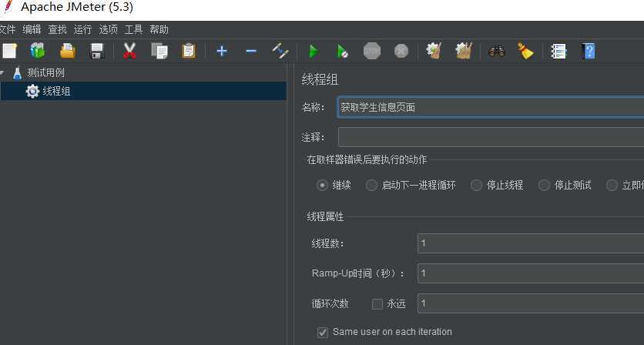This screenshot has height=345, width=644.
Task: Click the New test plan icon
Action: [9, 52]
